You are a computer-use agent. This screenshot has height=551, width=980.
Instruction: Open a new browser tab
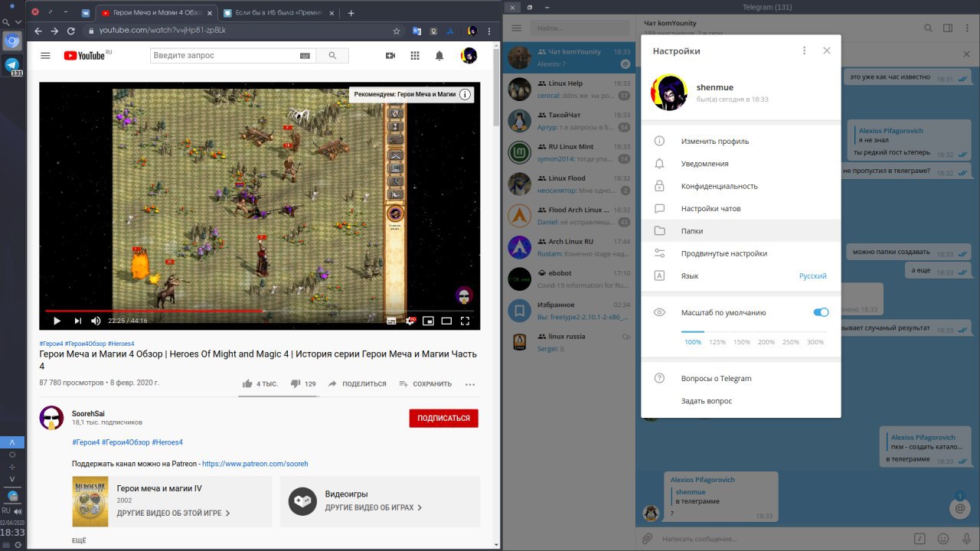351,13
